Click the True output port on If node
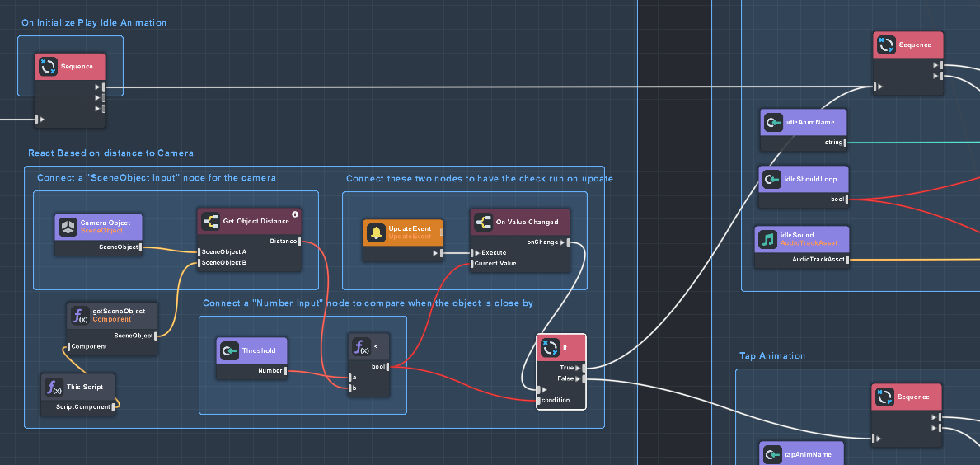Image resolution: width=980 pixels, height=465 pixels. [583, 368]
